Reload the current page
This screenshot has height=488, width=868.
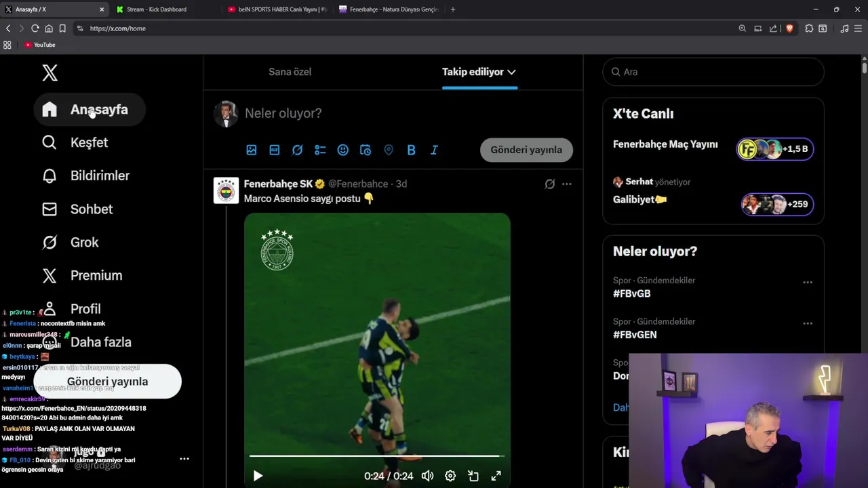(x=35, y=28)
